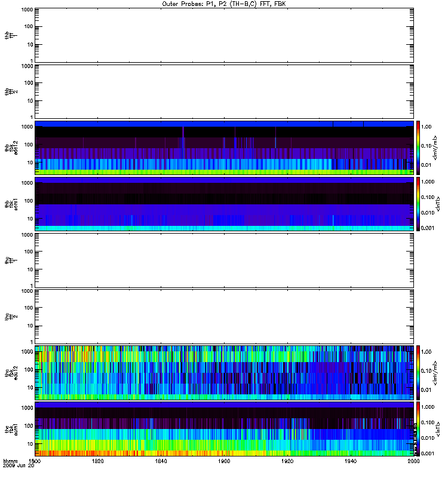Viewport: 448px width, 478px height.
Task: Click the 1000 y-axis tick of thb fff 1
Action: (27, 10)
